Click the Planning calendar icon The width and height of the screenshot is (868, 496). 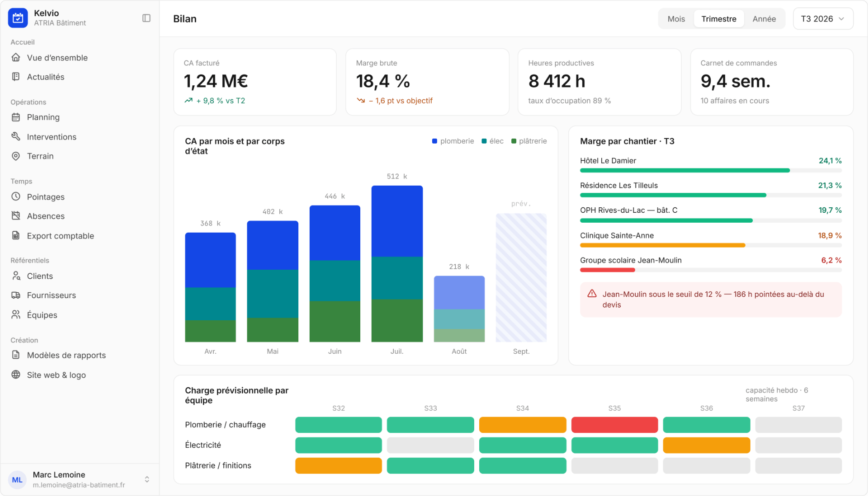tap(16, 117)
